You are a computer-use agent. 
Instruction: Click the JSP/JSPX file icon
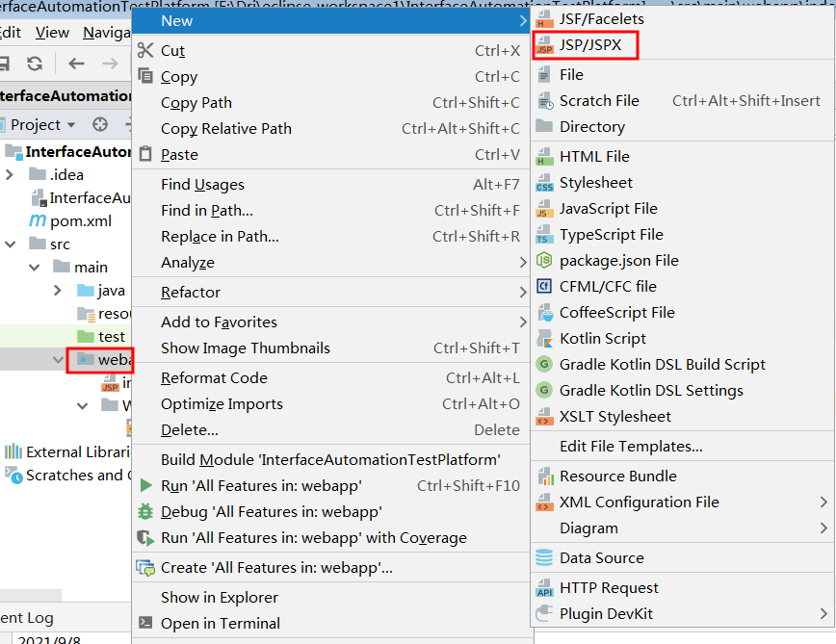coord(544,44)
